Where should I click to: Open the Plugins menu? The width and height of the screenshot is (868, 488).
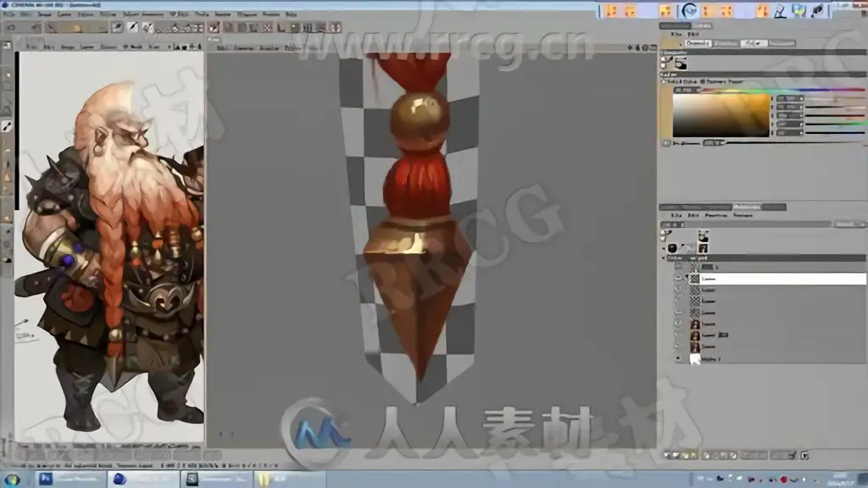click(247, 14)
